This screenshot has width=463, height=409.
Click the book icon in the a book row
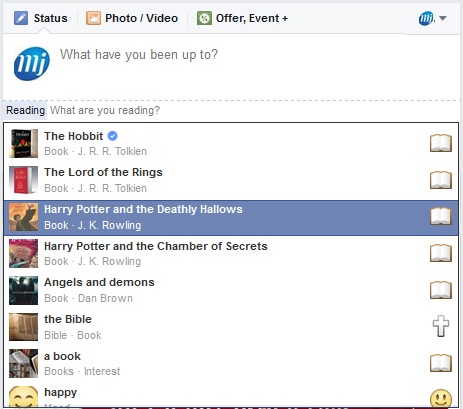tap(441, 363)
